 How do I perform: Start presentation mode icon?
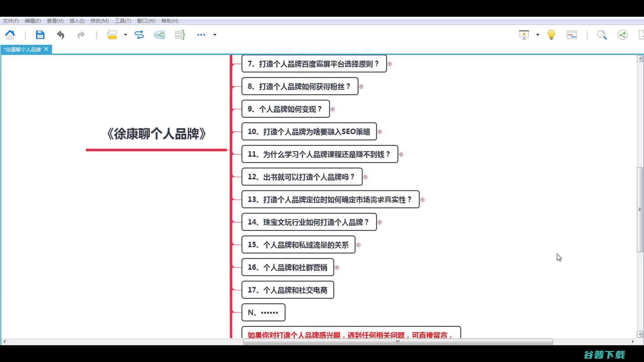524,35
